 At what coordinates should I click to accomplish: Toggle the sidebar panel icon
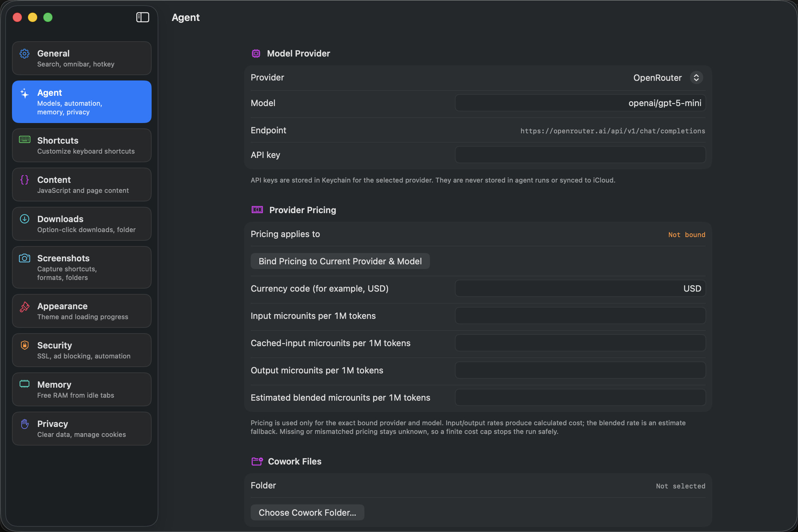coord(143,17)
